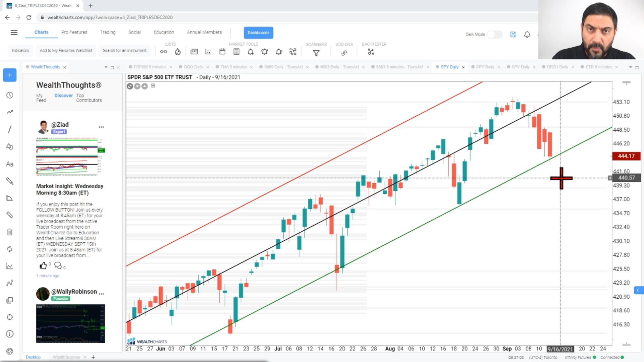644x362 pixels.
Task: Maximize the WealthThoughts panel
Action: pyautogui.click(x=112, y=67)
